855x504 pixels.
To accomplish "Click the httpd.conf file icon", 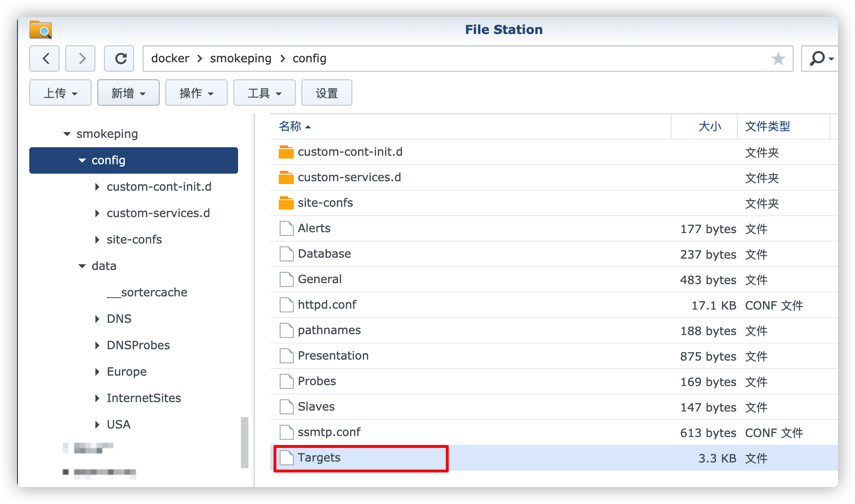I will coord(286,305).
